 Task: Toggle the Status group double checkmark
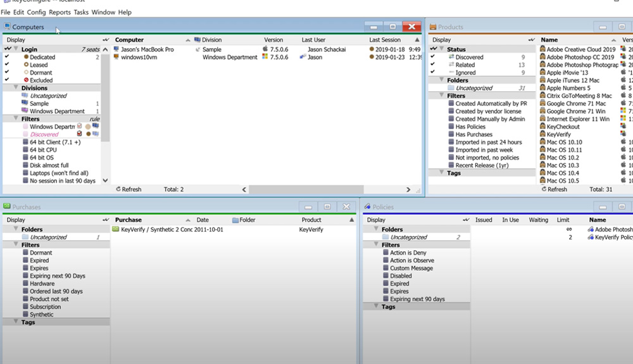coord(434,49)
